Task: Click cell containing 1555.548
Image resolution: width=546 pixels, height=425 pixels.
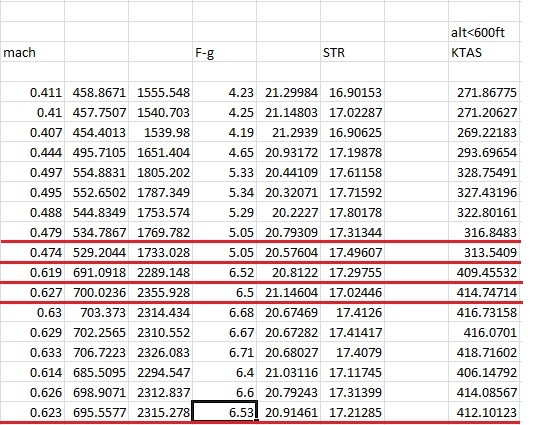Action: (161, 92)
